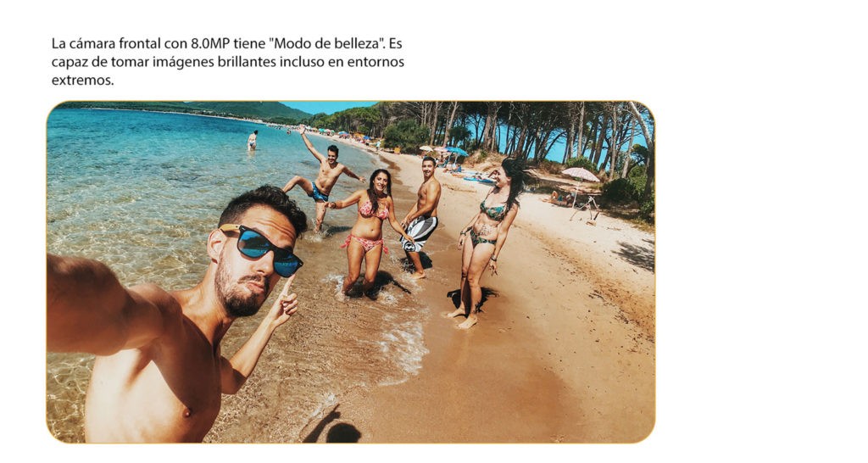
Task: Click the man holding the striped towel
Action: tap(422, 215)
